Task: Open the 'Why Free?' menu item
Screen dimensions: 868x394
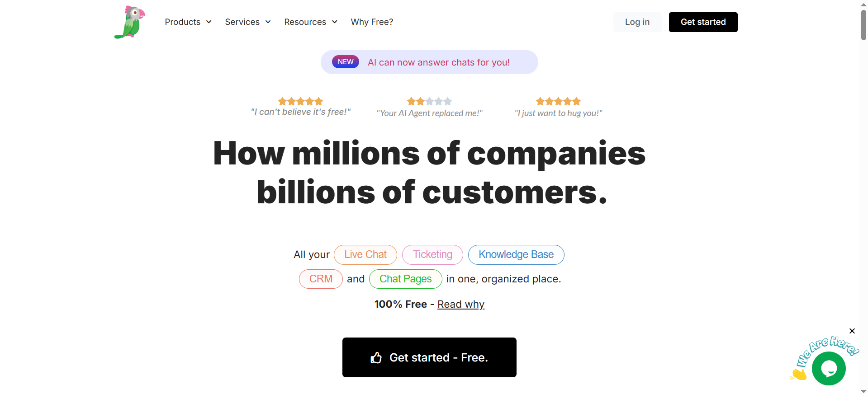Action: (372, 22)
